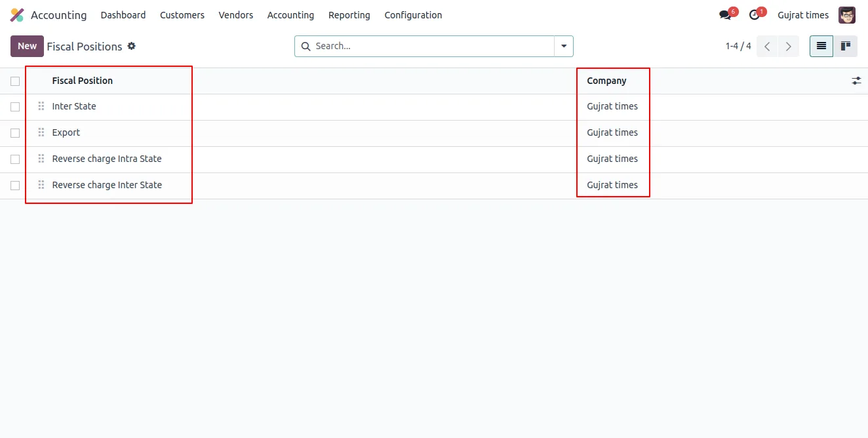Grab the drag handle for Export row
The width and height of the screenshot is (868, 438).
41,132
